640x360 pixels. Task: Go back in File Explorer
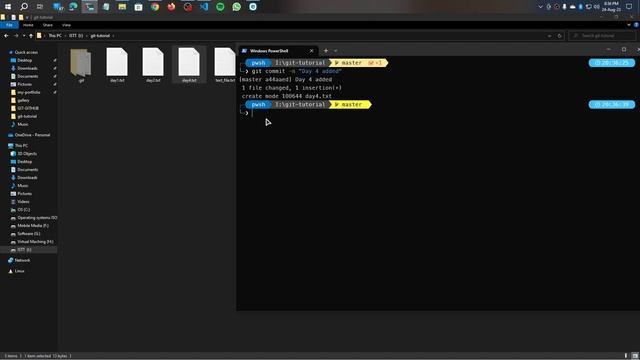(x=6, y=36)
